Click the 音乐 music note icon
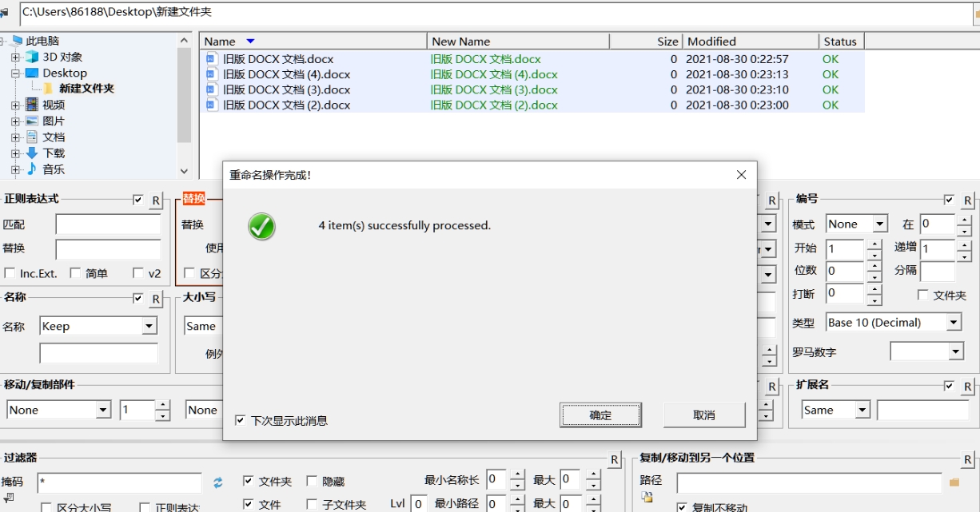980x512 pixels. click(x=32, y=169)
